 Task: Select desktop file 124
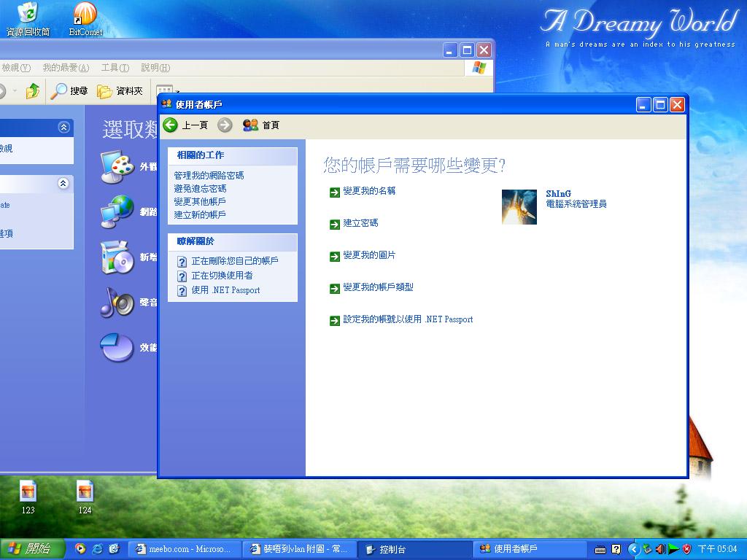point(85,497)
